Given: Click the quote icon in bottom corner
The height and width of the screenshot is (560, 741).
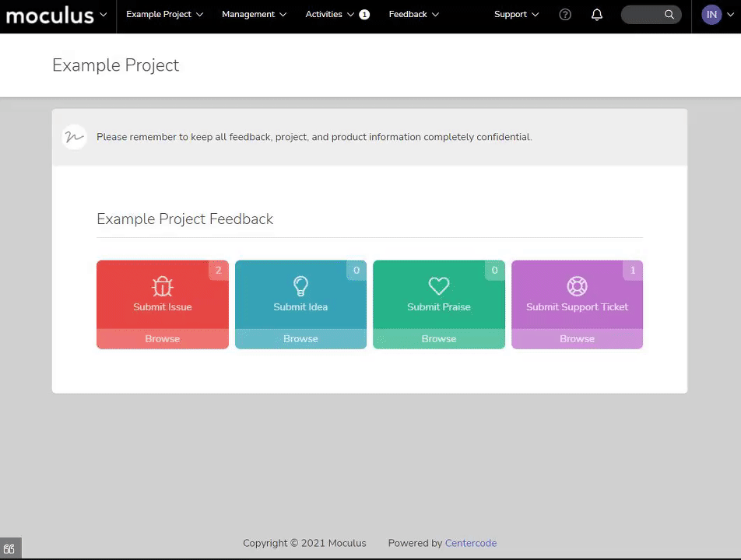Looking at the screenshot, I should tap(10, 548).
